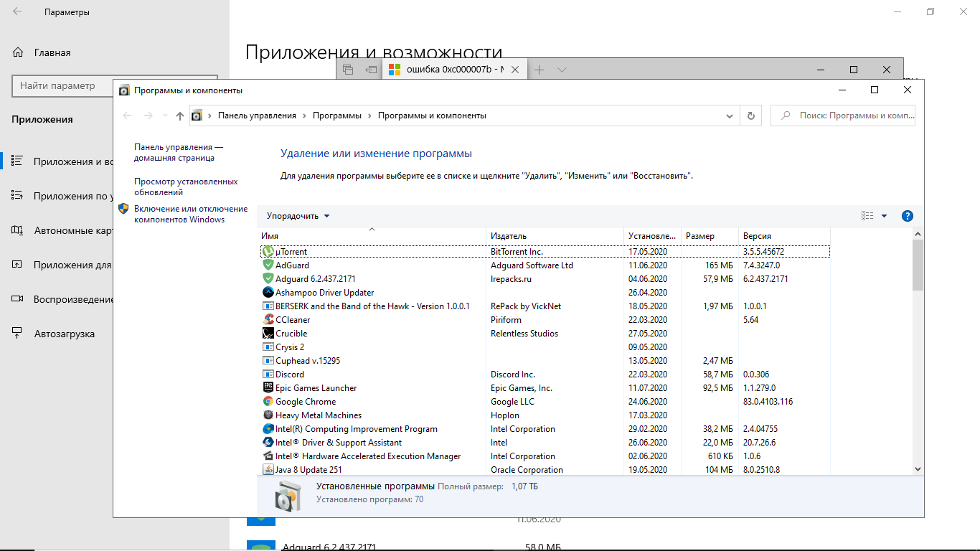Click the CCleaner icon in list
The image size is (980, 551).
pyautogui.click(x=268, y=320)
